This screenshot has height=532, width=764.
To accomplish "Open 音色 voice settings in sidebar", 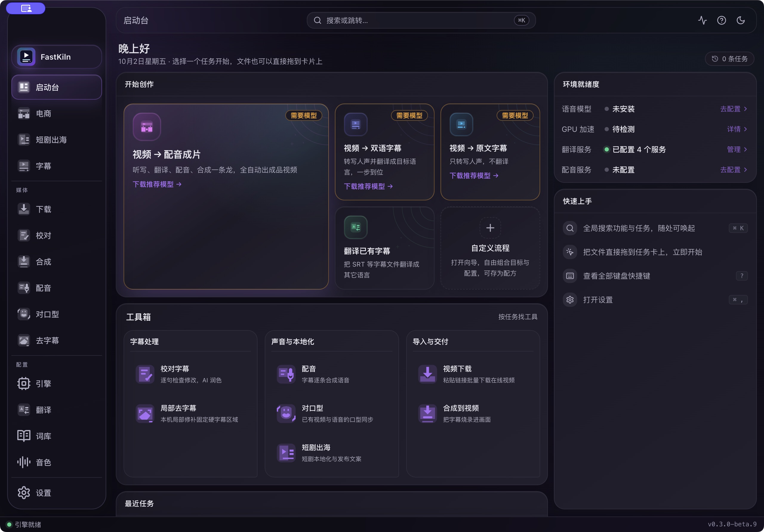I will pyautogui.click(x=57, y=462).
